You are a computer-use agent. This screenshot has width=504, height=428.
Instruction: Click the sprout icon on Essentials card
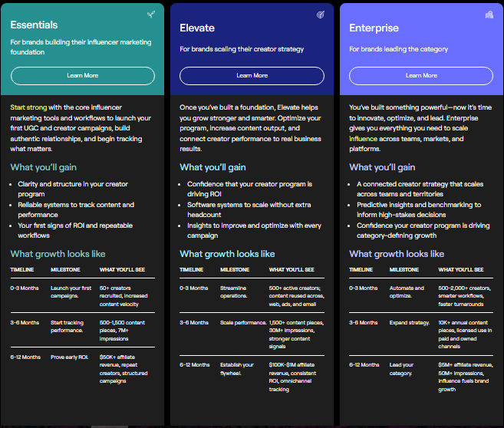click(151, 15)
